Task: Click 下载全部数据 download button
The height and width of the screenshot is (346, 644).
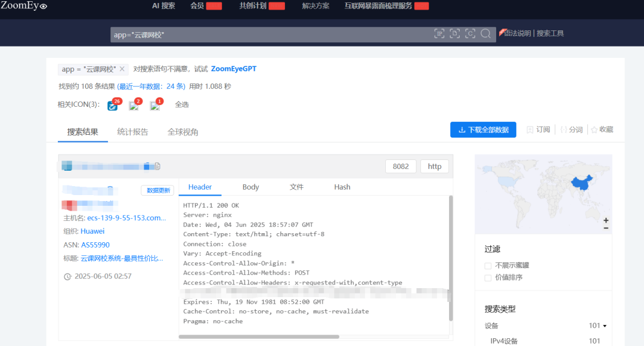Action: click(x=483, y=130)
